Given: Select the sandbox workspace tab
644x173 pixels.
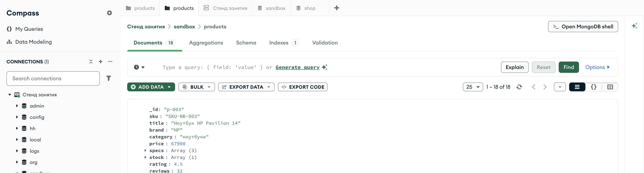Looking at the screenshot, I should pyautogui.click(x=271, y=8).
